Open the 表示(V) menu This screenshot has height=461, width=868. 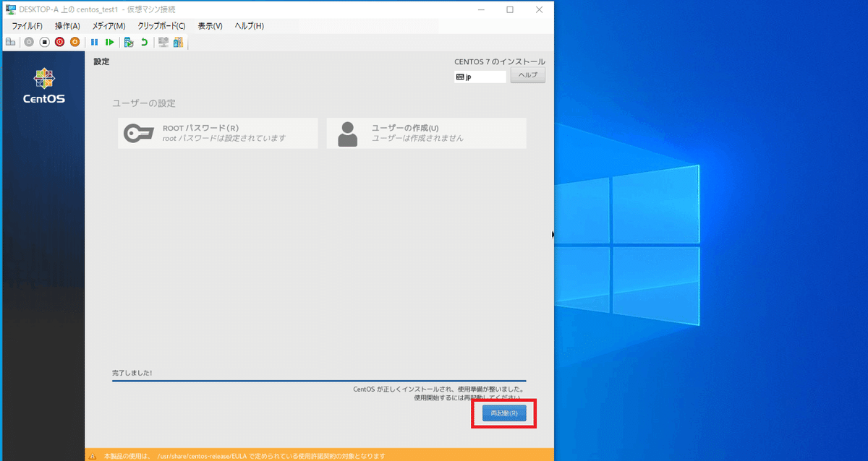coord(210,26)
